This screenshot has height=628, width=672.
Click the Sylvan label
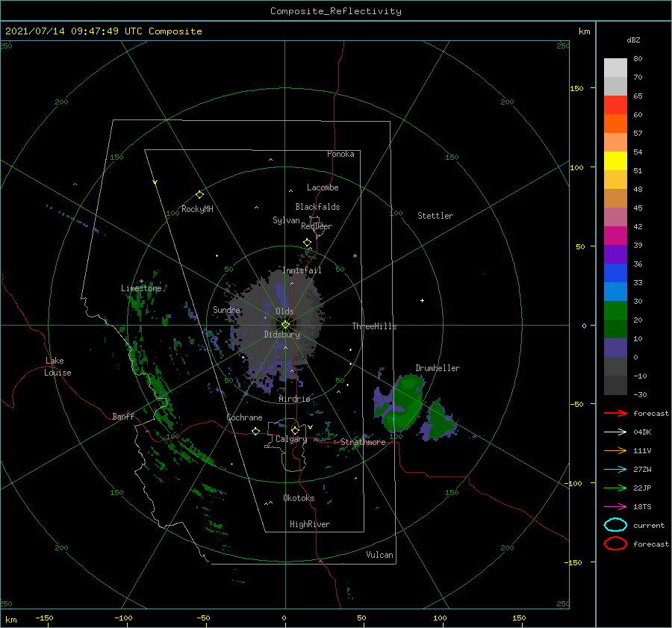(286, 220)
